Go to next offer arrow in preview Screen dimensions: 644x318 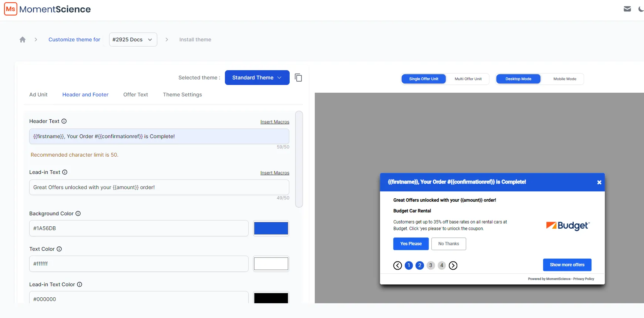point(453,266)
